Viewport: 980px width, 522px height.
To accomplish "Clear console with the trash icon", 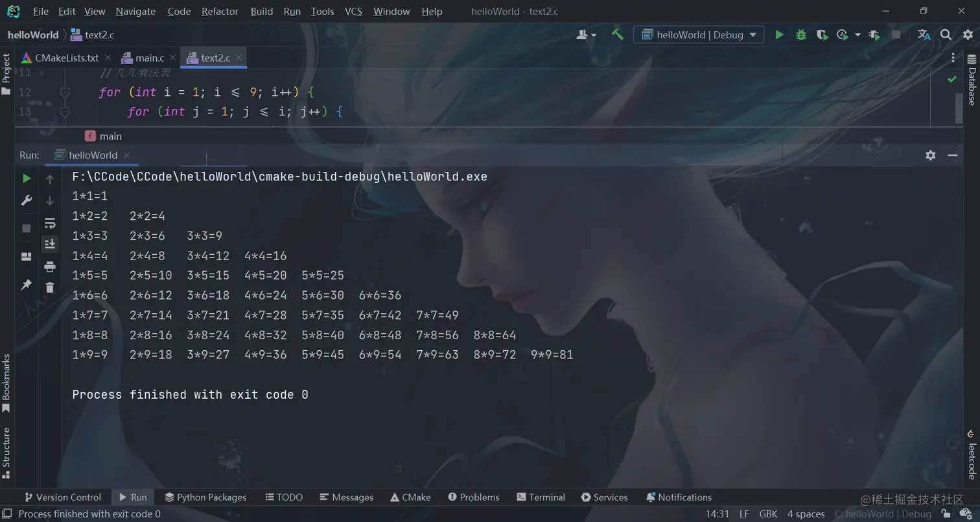I will (x=50, y=287).
